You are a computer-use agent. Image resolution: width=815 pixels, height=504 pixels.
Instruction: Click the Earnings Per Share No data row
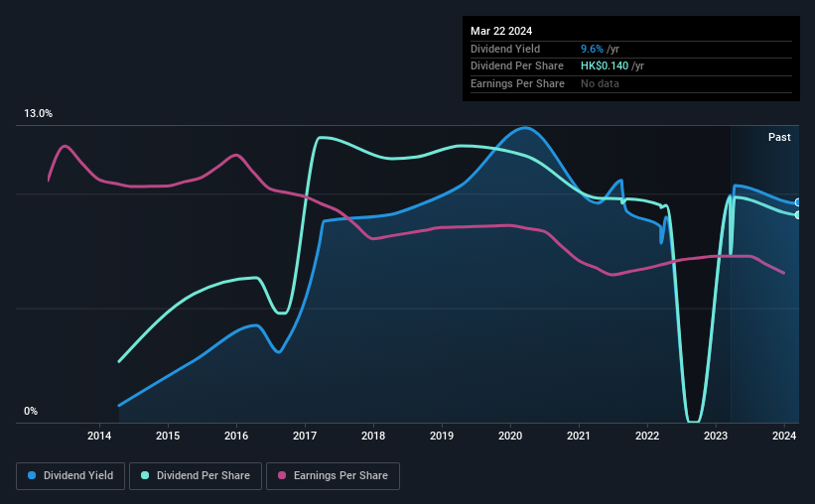pos(631,83)
